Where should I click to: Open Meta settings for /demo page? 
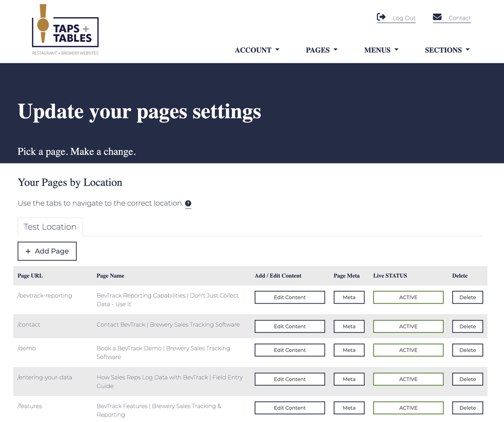349,350
